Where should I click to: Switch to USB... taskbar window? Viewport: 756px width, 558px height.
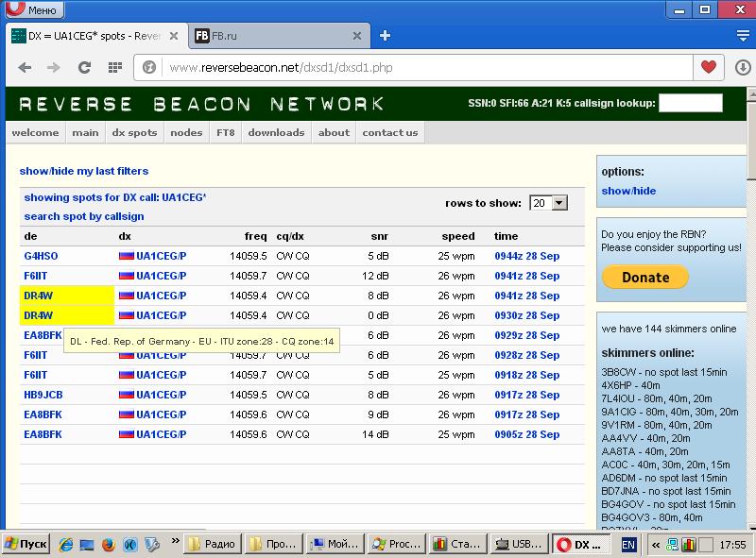519,545
